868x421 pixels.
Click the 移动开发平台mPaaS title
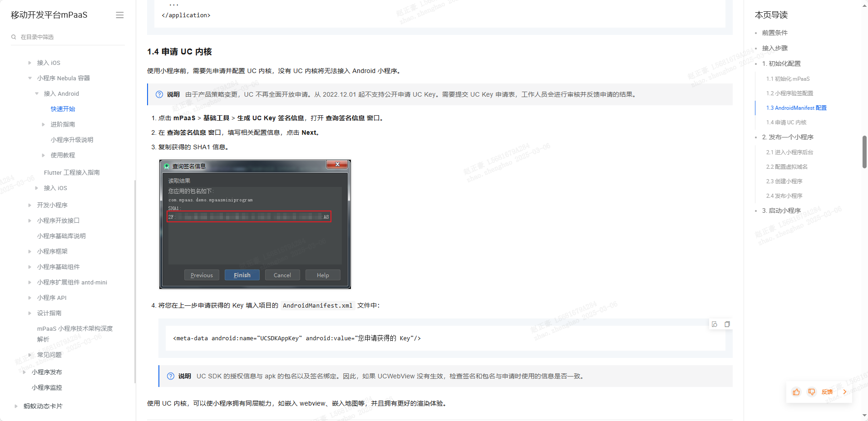tap(49, 15)
